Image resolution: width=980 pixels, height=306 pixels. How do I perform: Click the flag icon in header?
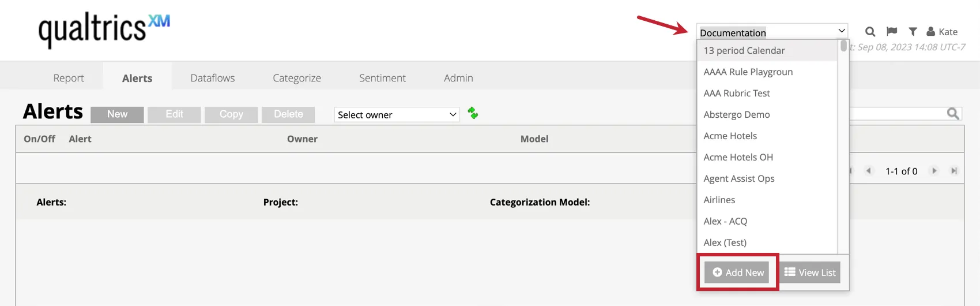[892, 31]
